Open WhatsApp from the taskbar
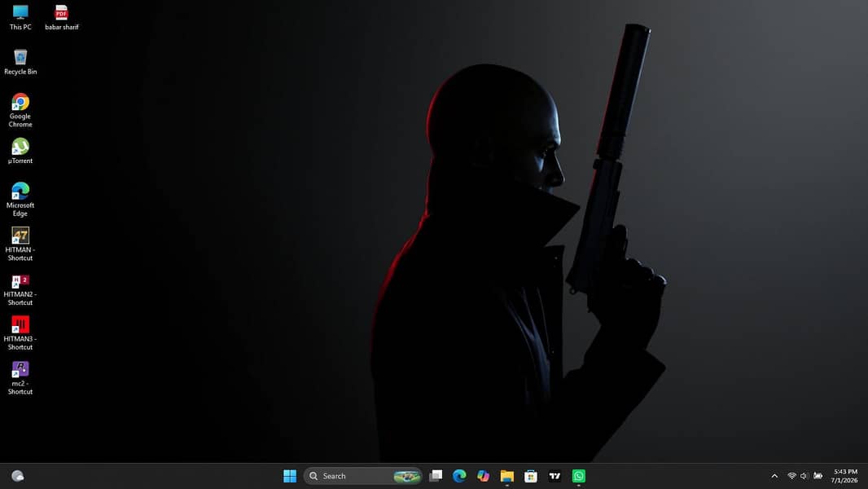This screenshot has height=489, width=868. tap(578, 476)
